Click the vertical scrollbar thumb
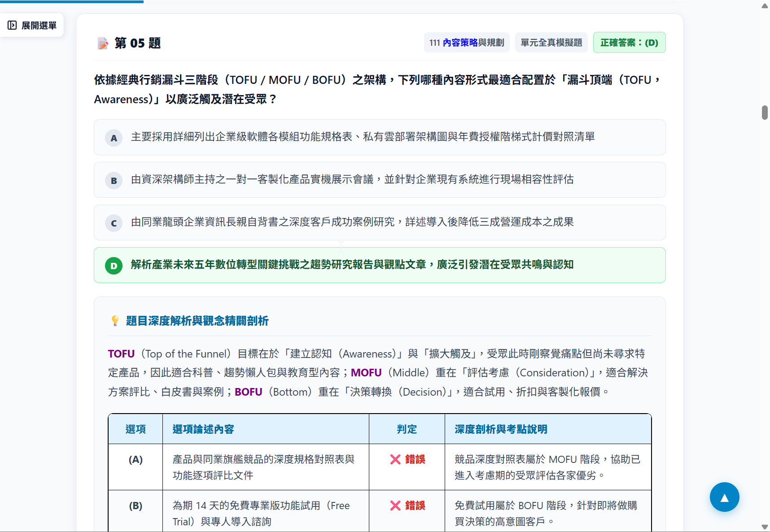 pos(765,113)
